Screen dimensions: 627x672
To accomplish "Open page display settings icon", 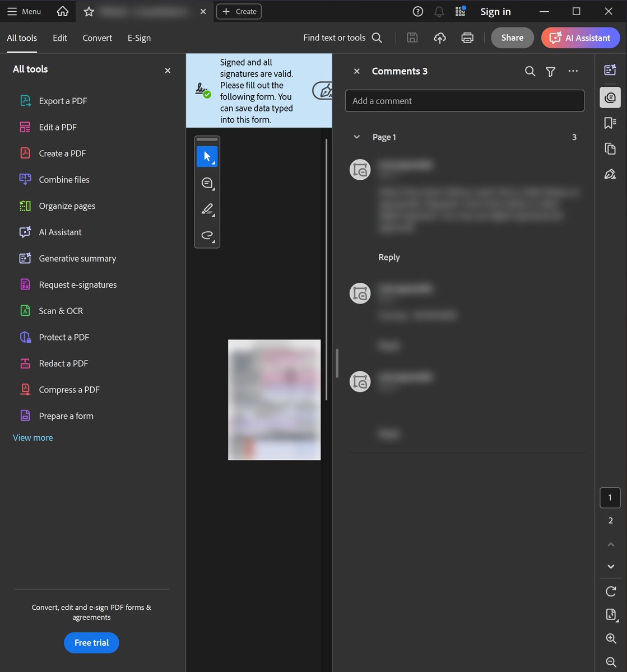I will 611,615.
